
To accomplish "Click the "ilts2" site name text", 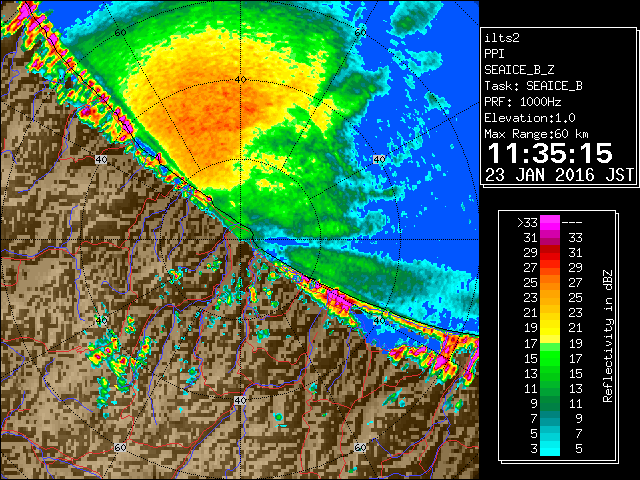I will tap(502, 38).
